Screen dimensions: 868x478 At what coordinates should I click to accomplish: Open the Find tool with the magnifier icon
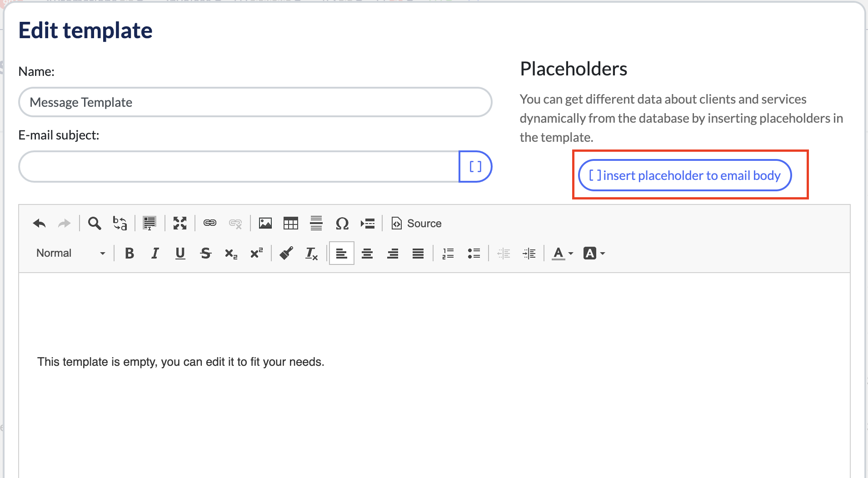(x=94, y=223)
